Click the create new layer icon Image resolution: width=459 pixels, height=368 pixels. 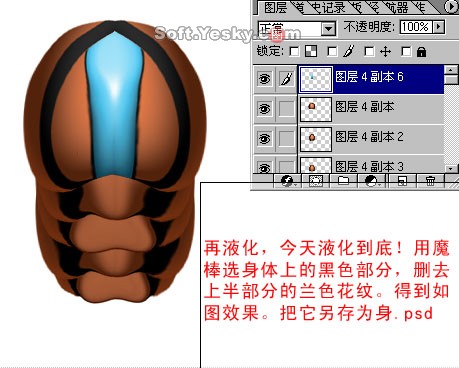(x=402, y=181)
